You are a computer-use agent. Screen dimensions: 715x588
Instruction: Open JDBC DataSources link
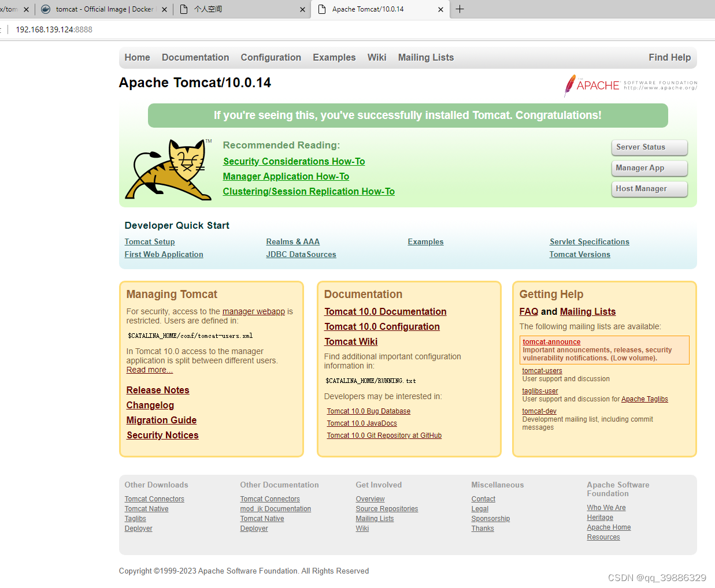pyautogui.click(x=301, y=254)
